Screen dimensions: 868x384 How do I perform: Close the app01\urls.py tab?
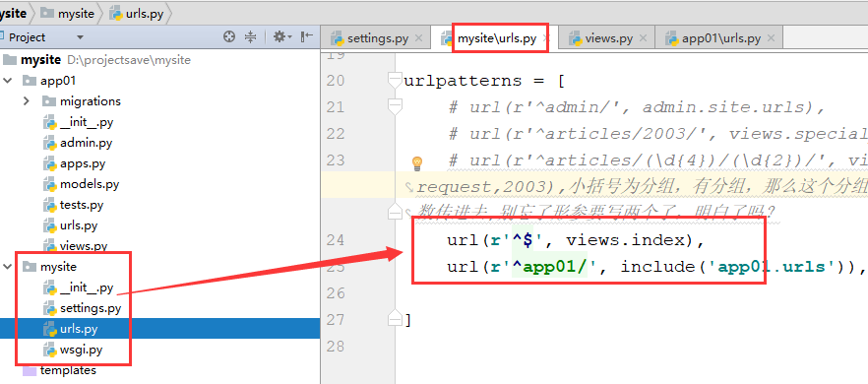(x=772, y=38)
